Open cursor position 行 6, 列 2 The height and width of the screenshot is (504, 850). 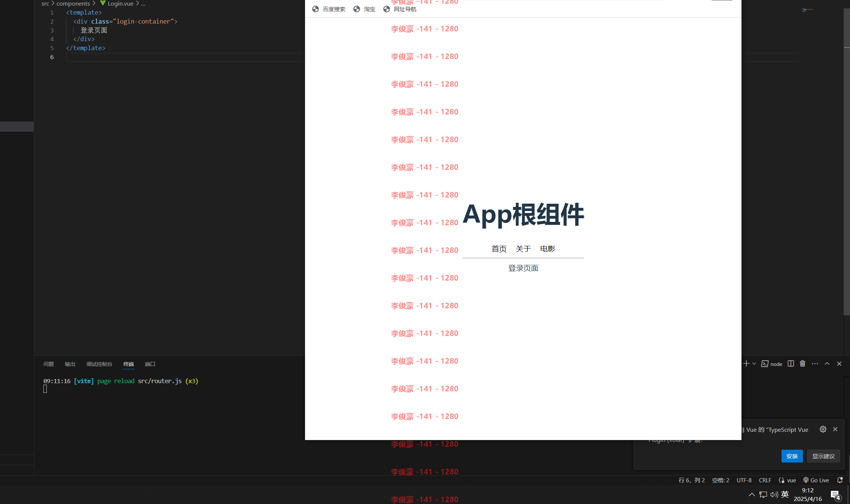[692, 480]
